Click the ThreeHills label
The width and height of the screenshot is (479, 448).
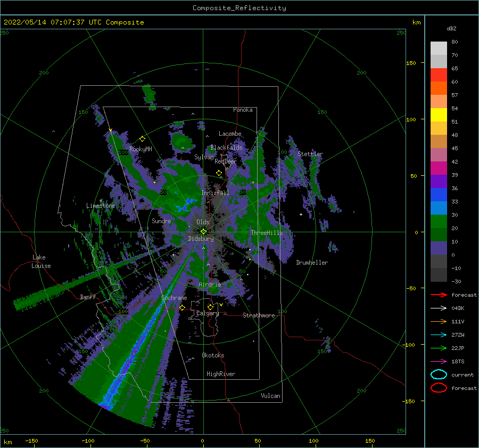(267, 233)
